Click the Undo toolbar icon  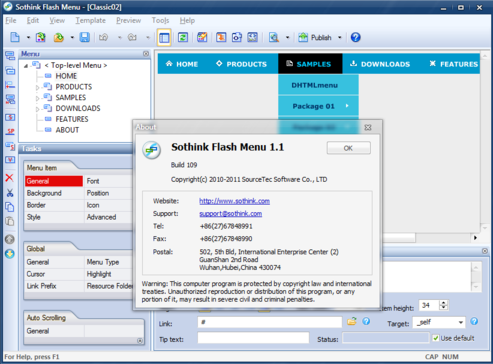tap(104, 37)
